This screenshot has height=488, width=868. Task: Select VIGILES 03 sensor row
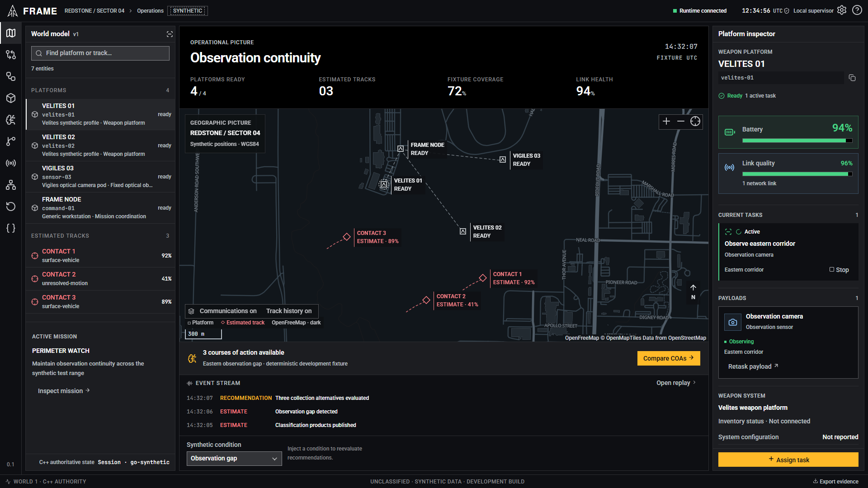[x=100, y=177]
